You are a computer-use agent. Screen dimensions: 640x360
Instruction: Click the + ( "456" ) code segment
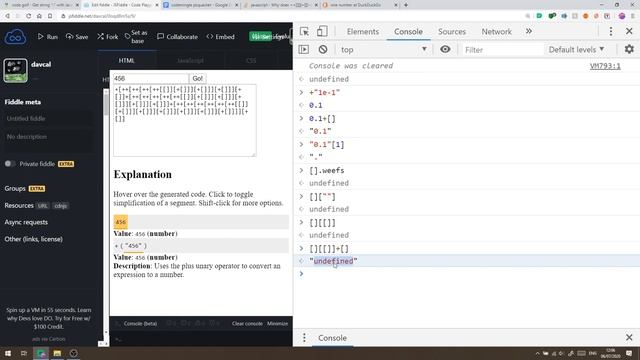pyautogui.click(x=130, y=246)
